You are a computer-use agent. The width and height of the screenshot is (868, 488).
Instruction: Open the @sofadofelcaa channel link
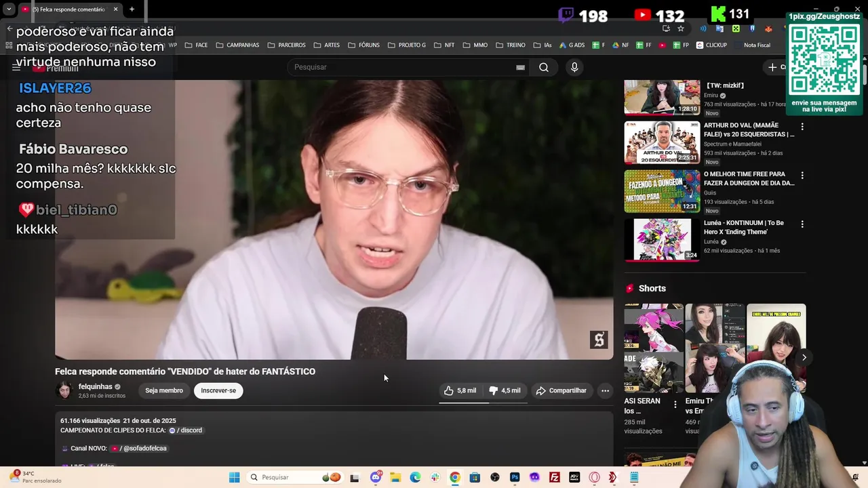click(x=139, y=448)
